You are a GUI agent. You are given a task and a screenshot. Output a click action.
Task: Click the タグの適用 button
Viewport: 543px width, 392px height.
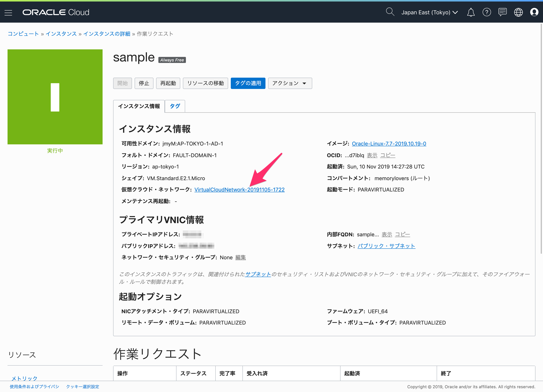point(248,83)
